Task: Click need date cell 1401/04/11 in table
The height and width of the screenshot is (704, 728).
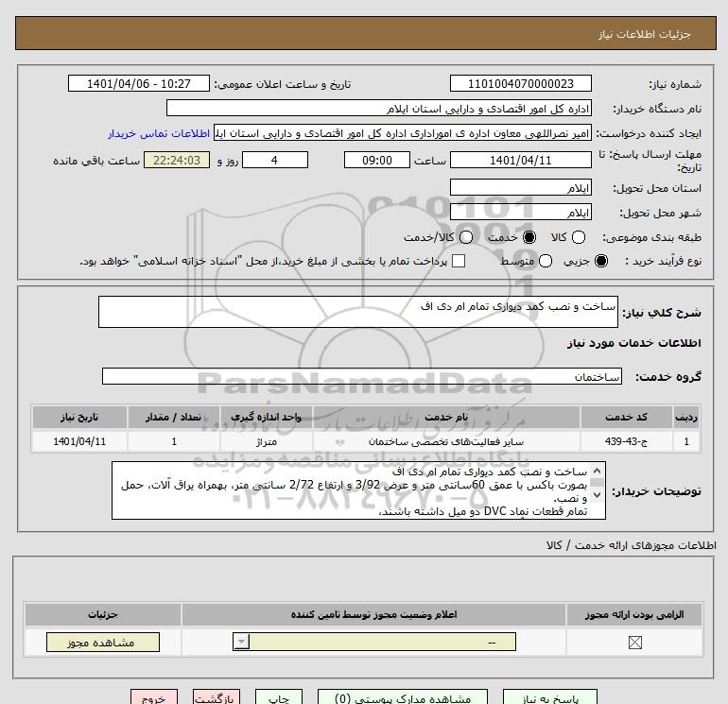Action: click(79, 441)
